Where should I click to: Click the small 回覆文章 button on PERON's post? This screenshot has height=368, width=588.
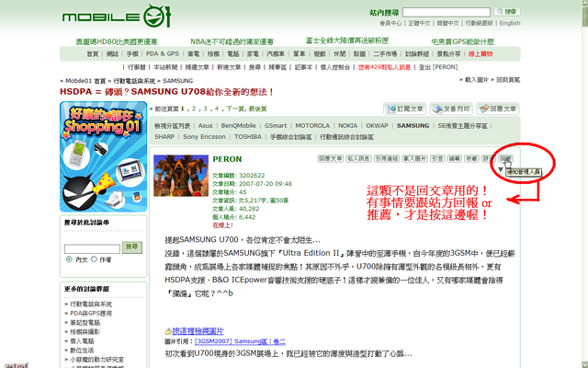coord(330,159)
